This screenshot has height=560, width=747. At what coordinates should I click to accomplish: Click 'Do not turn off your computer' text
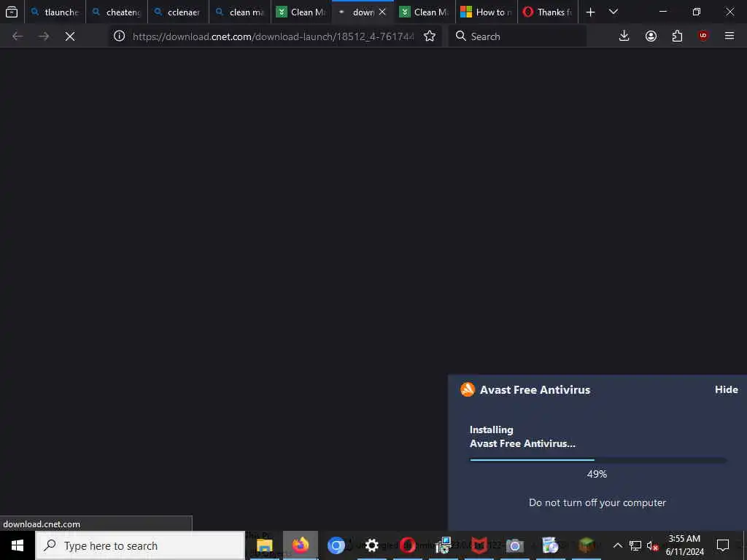pos(597,502)
